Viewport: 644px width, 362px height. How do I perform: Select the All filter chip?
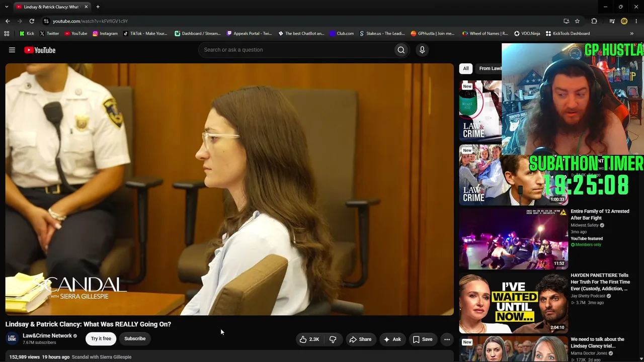point(466,68)
